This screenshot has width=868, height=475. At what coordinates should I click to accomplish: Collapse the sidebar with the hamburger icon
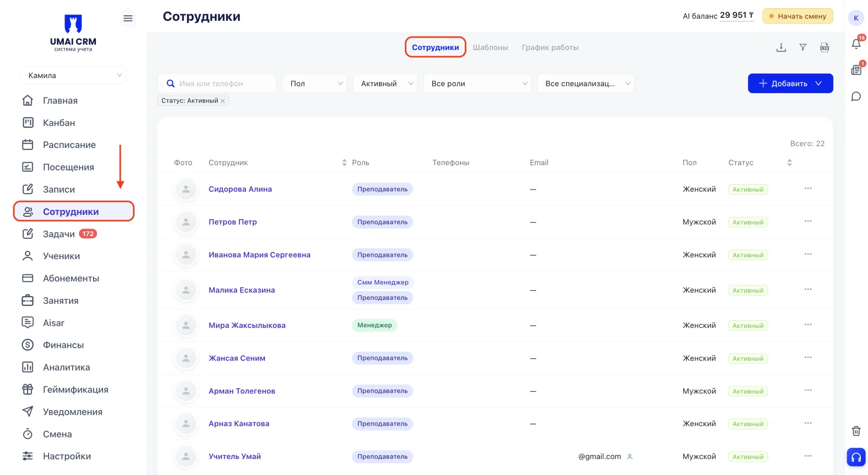(x=128, y=18)
